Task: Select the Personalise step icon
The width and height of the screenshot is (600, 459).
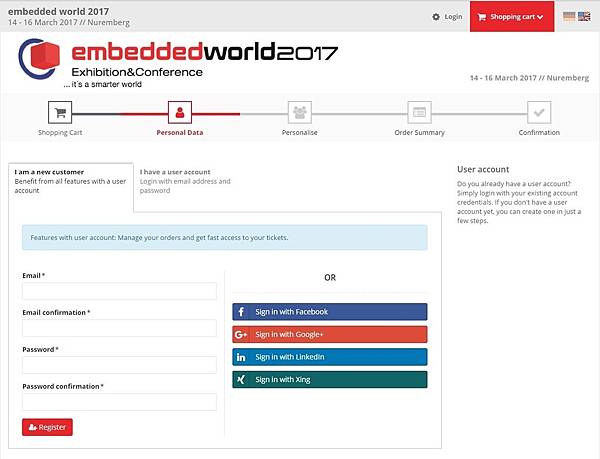Action: point(300,112)
